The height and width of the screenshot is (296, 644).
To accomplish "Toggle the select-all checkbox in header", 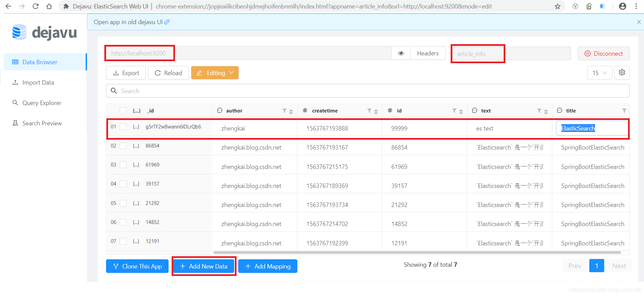I will [123, 111].
